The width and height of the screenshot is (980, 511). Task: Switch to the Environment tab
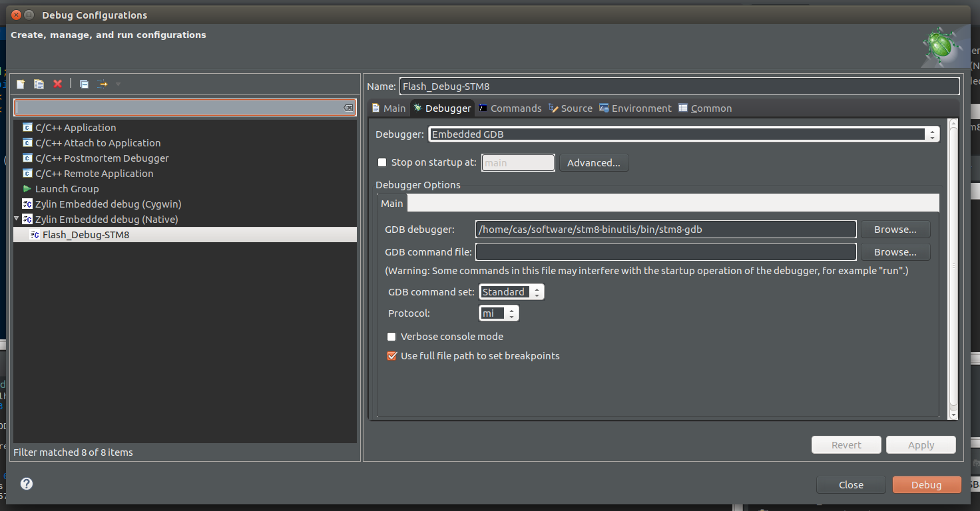coord(635,108)
